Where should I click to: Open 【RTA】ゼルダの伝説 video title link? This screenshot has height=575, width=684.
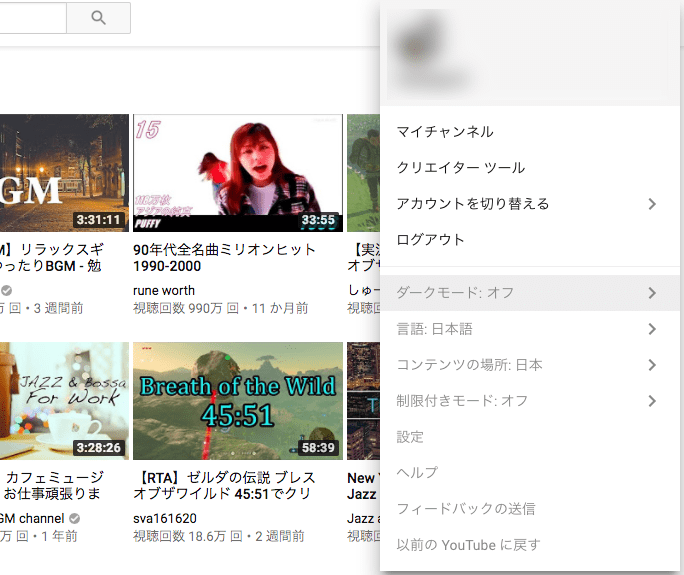[224, 486]
